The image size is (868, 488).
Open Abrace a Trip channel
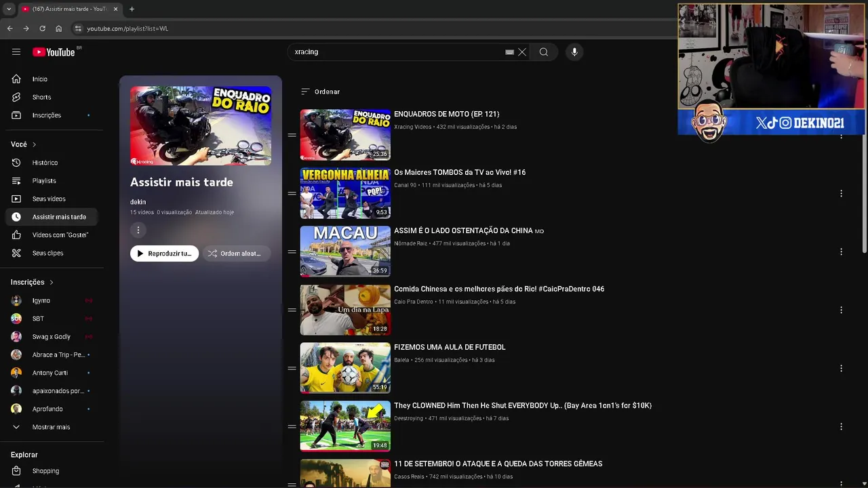pyautogui.click(x=53, y=354)
